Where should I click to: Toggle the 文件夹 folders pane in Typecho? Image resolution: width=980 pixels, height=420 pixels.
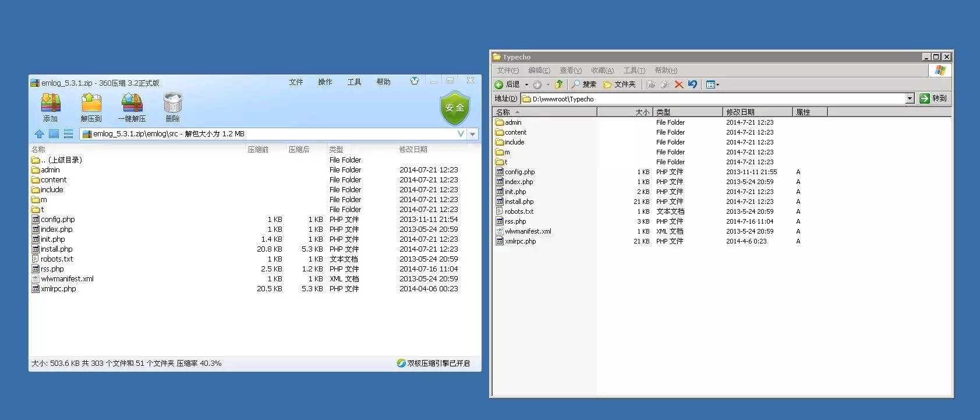tap(619, 84)
